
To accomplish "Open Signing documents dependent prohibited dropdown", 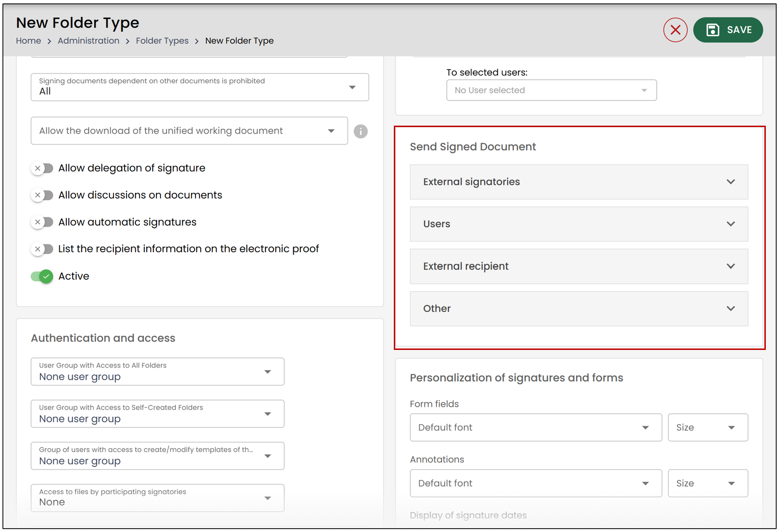I will pyautogui.click(x=200, y=87).
